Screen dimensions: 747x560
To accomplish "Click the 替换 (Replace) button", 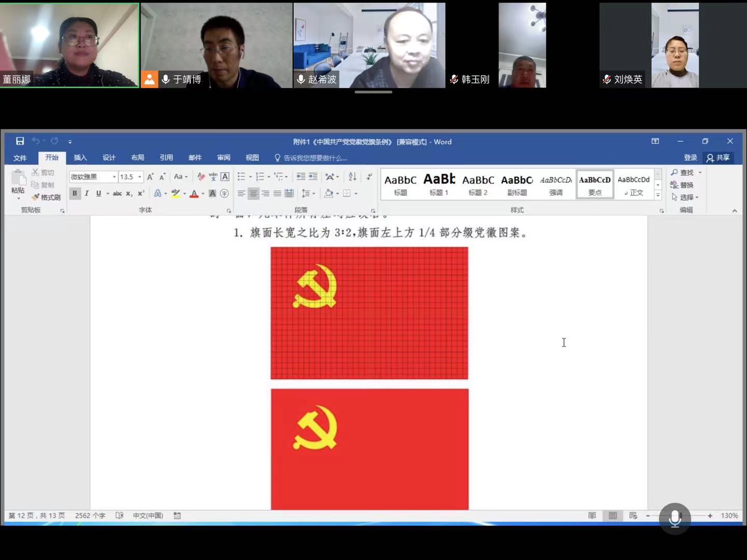I will [682, 185].
